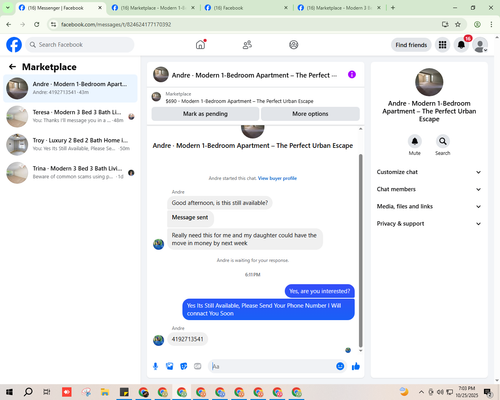Click the chat scrollbar
Screen dimensions: 500x400
point(360,251)
